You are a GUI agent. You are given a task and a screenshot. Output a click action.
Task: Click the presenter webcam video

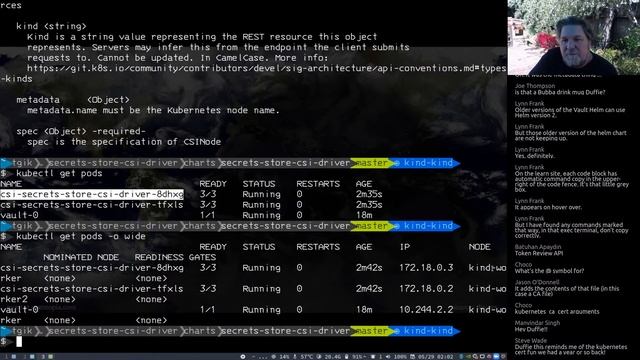pyautogui.click(x=573, y=38)
